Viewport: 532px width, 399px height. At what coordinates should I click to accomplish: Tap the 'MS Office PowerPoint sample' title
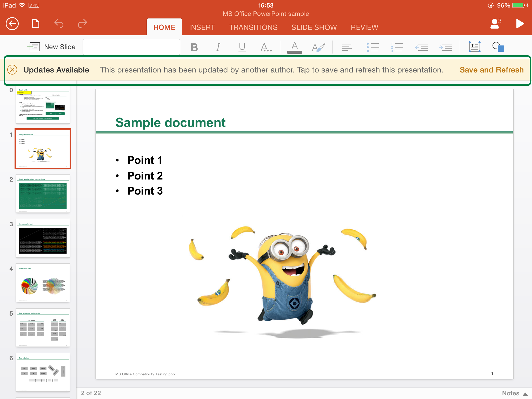(266, 14)
